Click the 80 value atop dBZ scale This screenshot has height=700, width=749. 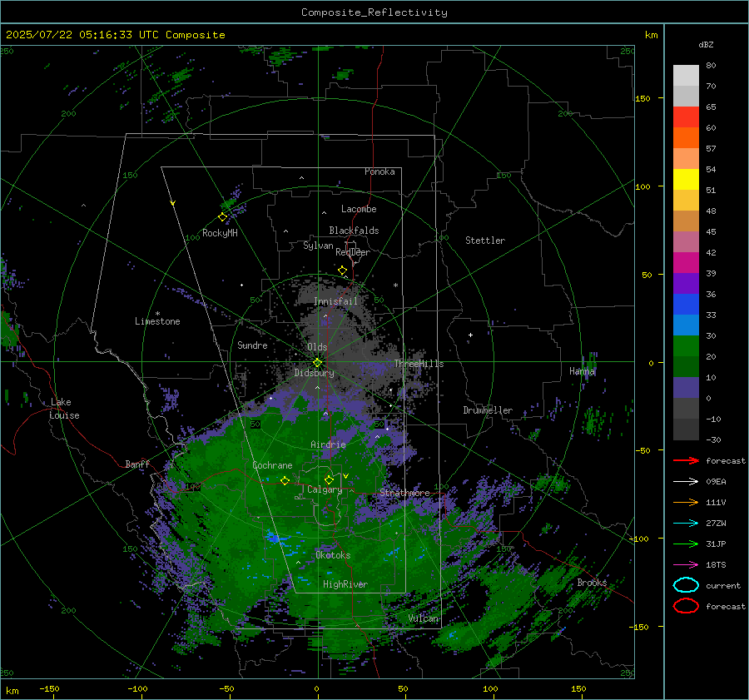[x=711, y=66]
